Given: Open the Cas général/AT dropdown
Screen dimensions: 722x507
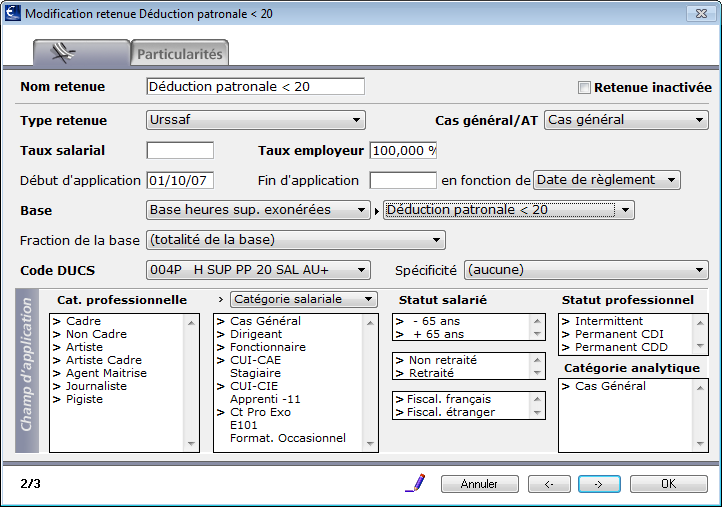Looking at the screenshot, I should 626,120.
